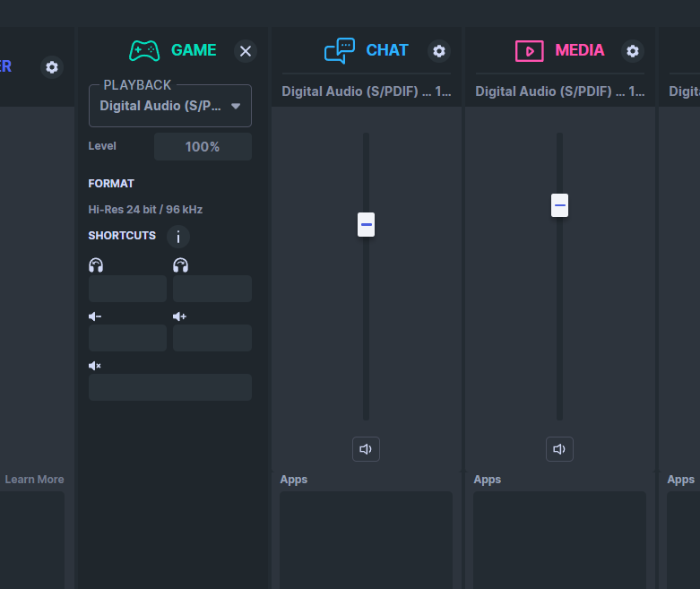Close the GAME settings panel

click(245, 51)
